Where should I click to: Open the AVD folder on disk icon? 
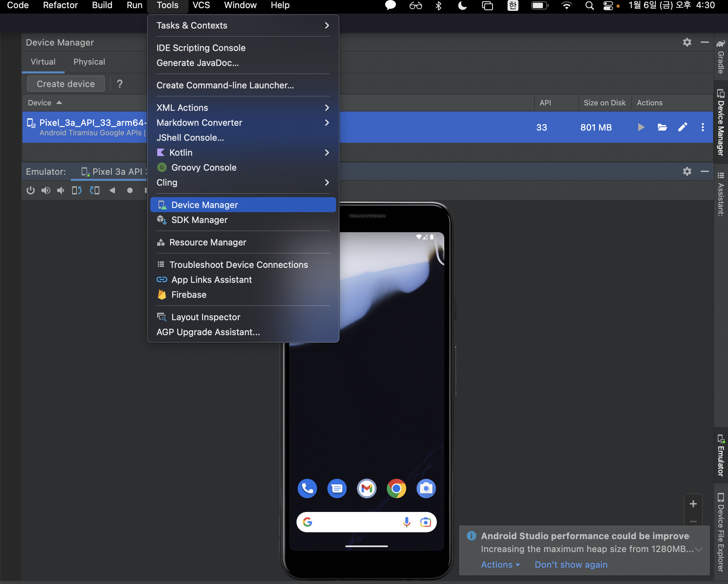click(662, 127)
